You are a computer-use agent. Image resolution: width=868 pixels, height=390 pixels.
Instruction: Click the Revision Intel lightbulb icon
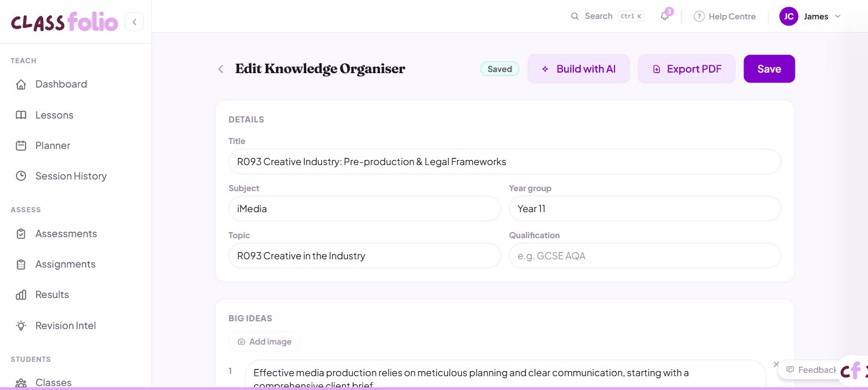[x=21, y=326]
